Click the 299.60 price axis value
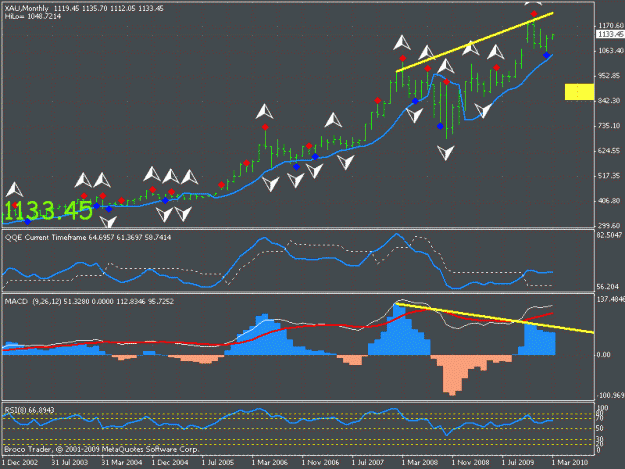Viewport: 625px width, 469px height. point(609,225)
